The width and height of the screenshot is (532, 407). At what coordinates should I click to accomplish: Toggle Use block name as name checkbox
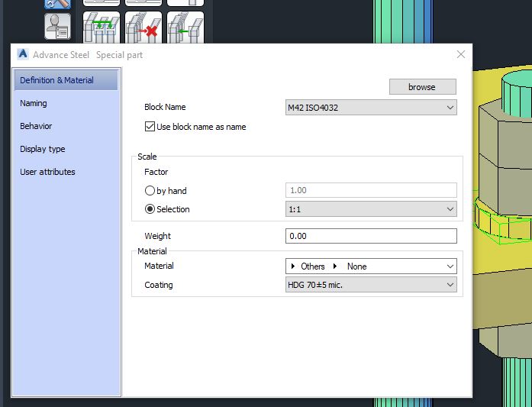[150, 127]
